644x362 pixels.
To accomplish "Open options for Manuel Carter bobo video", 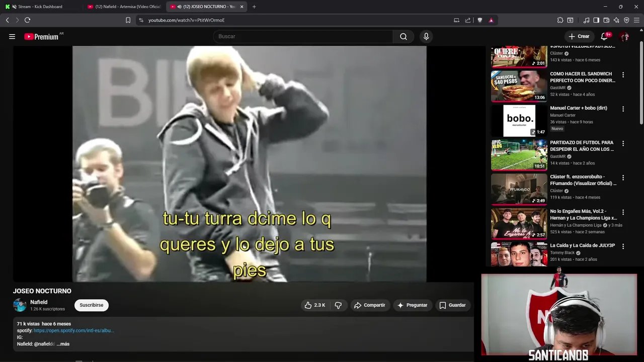I will [623, 109].
